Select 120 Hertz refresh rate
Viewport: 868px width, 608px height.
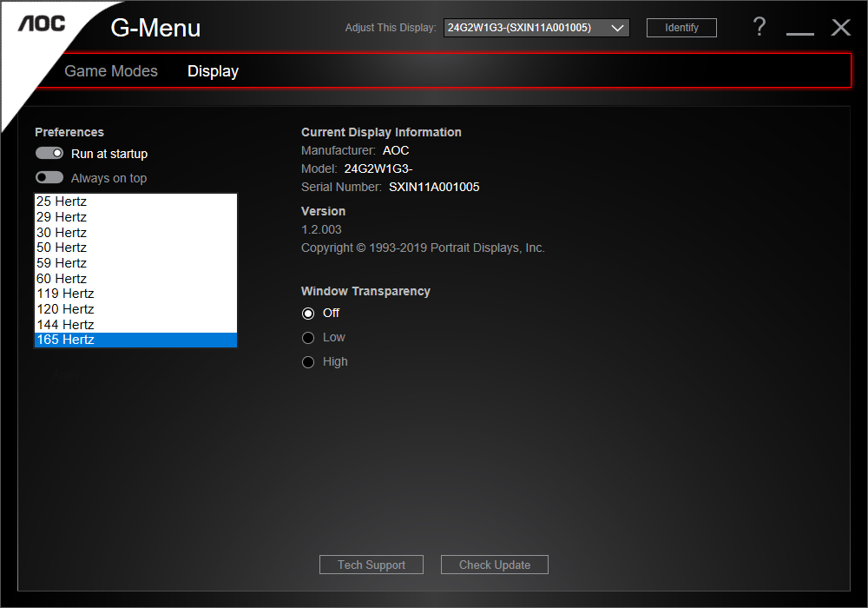135,309
